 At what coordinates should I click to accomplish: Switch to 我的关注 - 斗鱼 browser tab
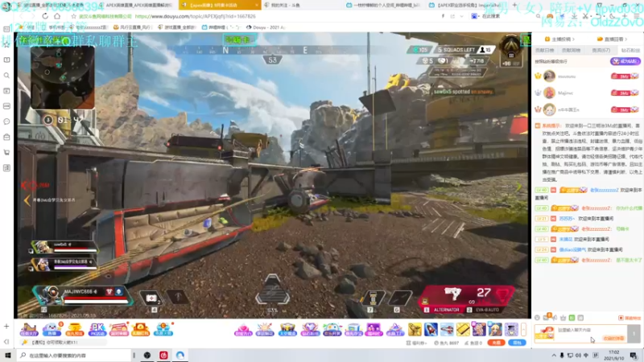coord(286,5)
